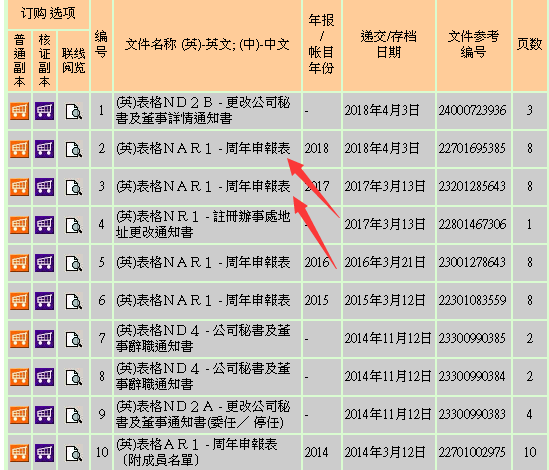Order certified copy of document number 8
Image resolution: width=549 pixels, height=470 pixels.
pyautogui.click(x=44, y=376)
